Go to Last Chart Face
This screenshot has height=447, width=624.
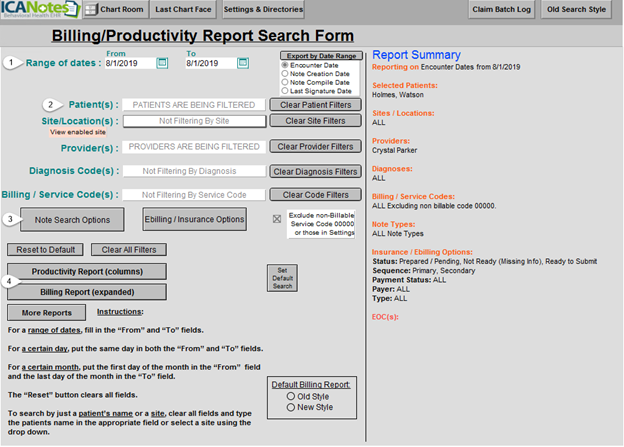[179, 10]
